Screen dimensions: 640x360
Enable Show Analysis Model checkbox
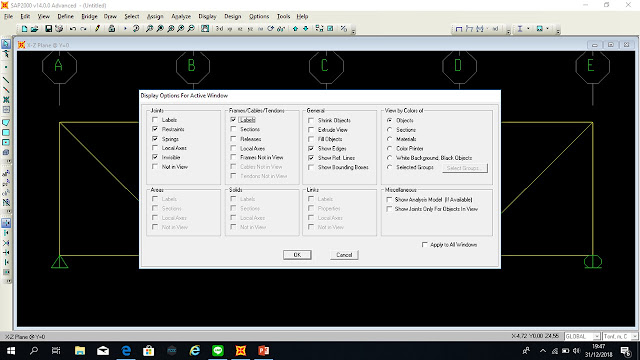(x=389, y=200)
